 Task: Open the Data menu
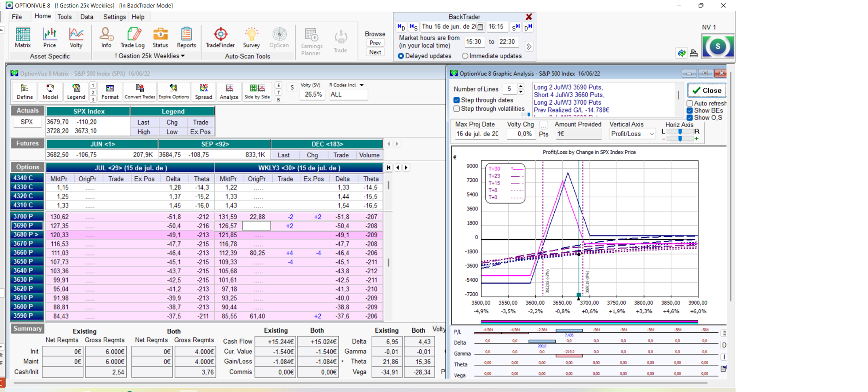click(87, 17)
